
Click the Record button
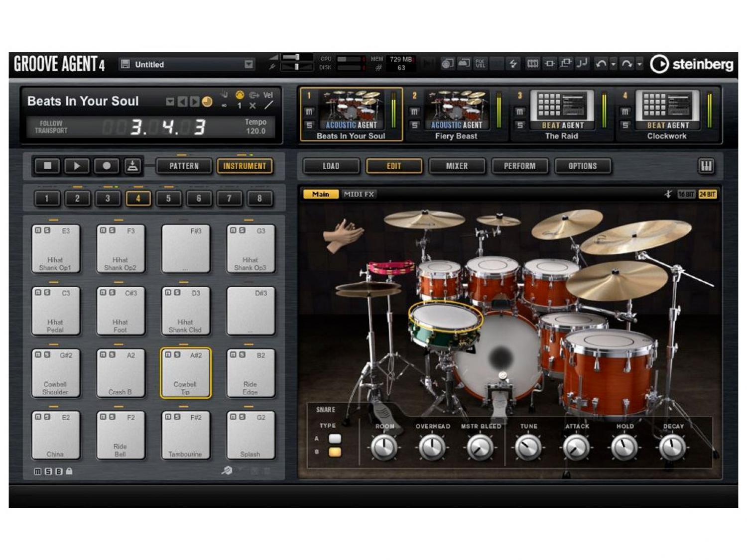[106, 166]
